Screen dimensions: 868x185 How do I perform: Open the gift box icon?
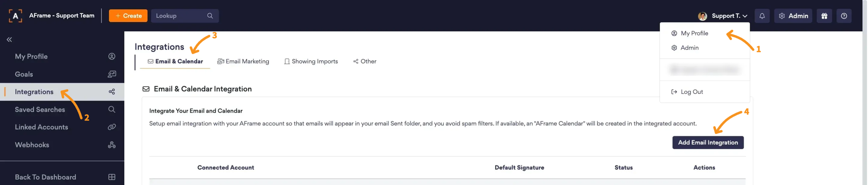824,16
